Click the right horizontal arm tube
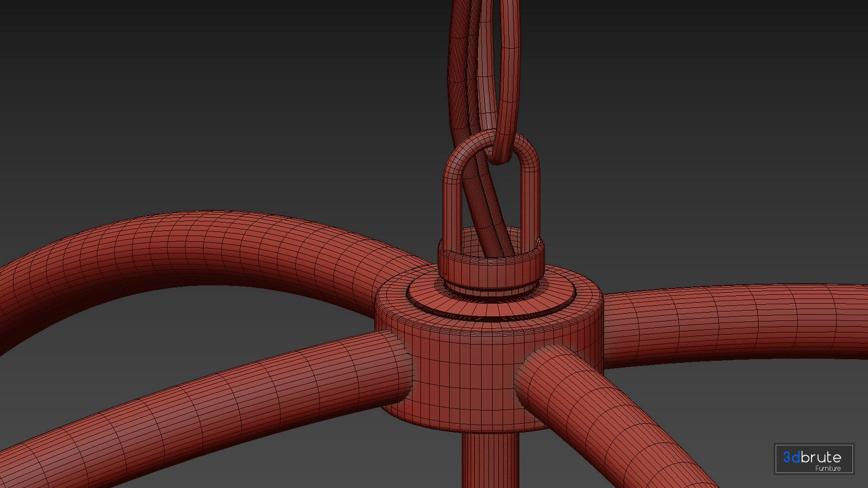 pyautogui.click(x=732, y=321)
